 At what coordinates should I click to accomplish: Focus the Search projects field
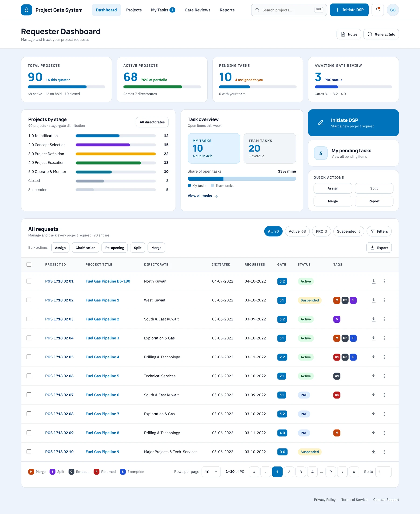[x=289, y=10]
